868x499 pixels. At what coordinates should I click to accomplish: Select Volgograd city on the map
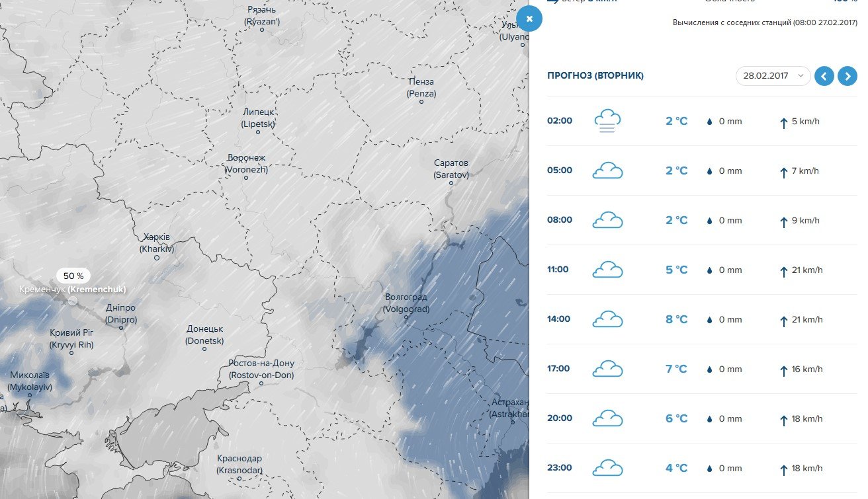click(407, 318)
